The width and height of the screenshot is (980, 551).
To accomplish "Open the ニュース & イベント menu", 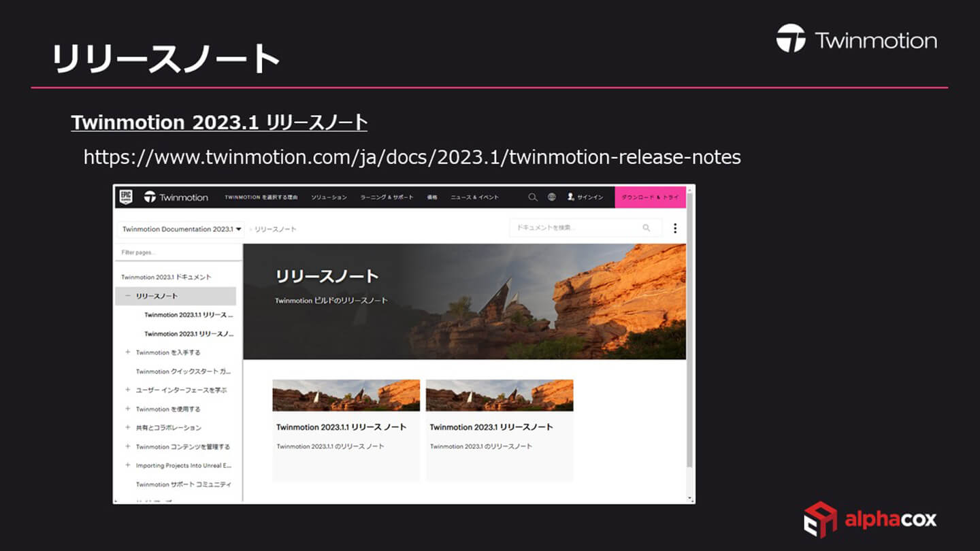I will click(475, 197).
